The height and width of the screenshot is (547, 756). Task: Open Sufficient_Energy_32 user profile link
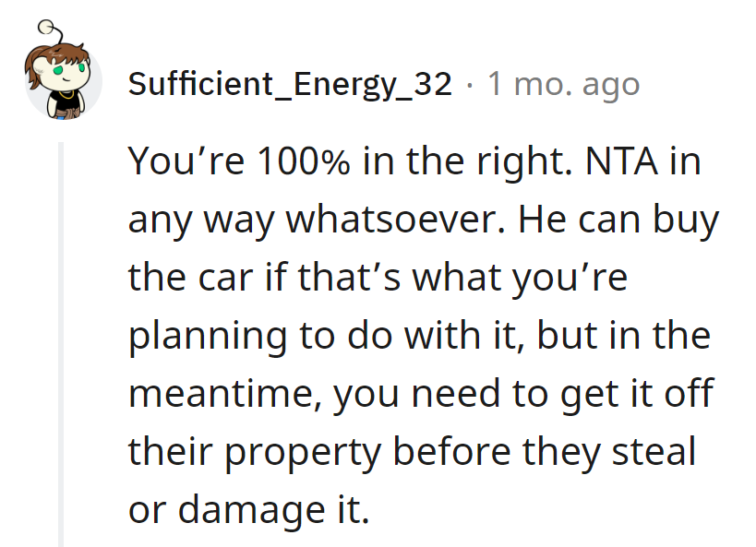(x=290, y=84)
